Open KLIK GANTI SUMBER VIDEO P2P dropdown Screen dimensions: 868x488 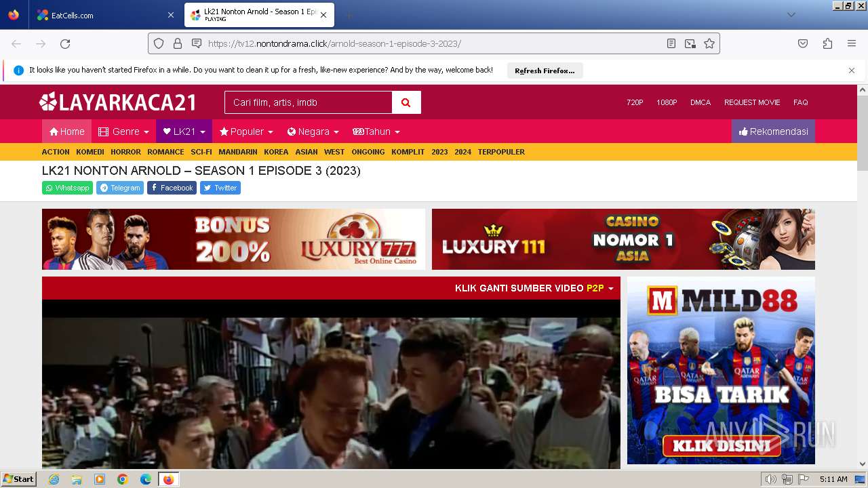pos(534,288)
